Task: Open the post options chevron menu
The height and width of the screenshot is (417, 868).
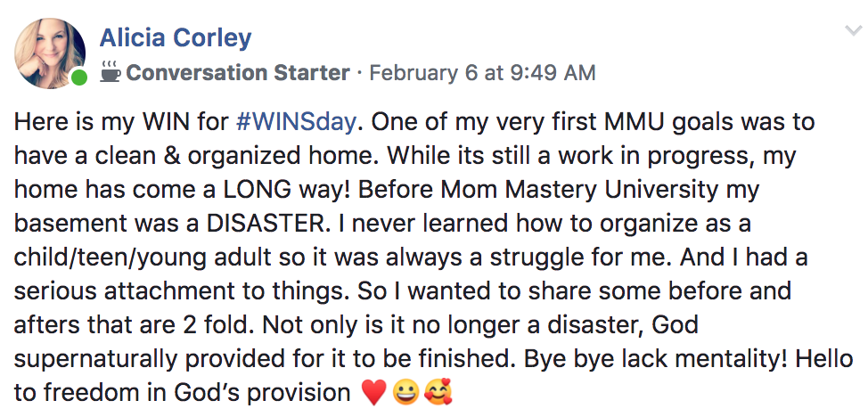Action: (853, 30)
